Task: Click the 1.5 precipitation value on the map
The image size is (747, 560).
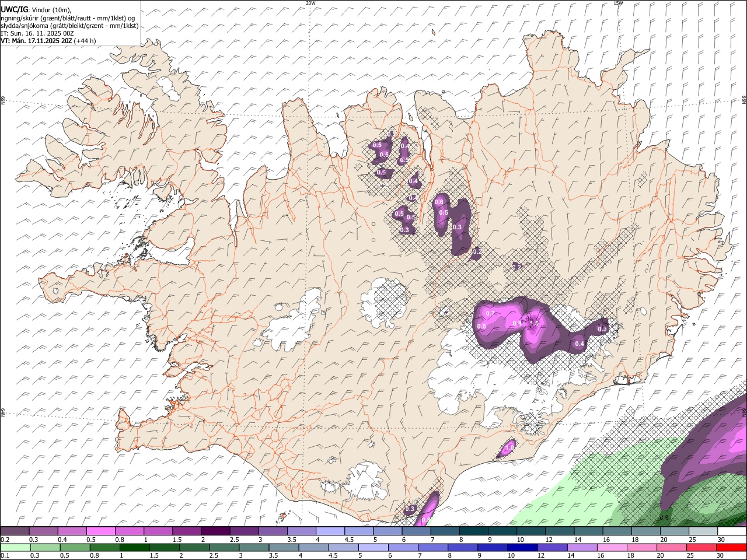Action: (x=534, y=323)
